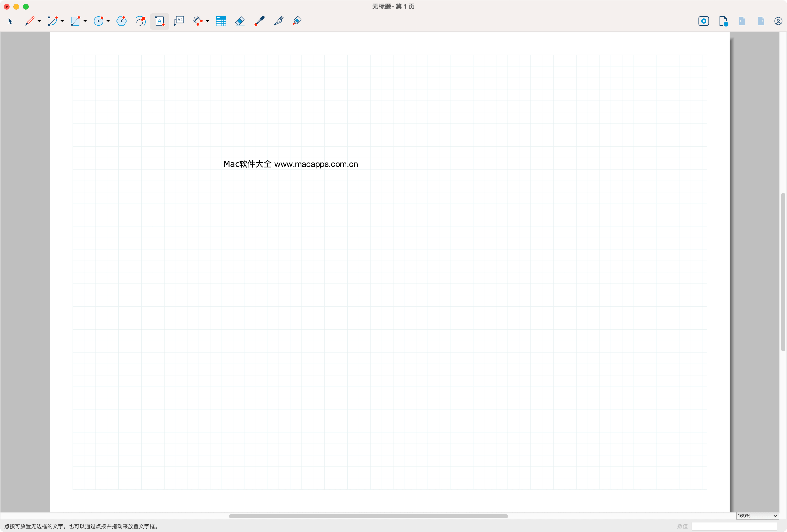
Task: Toggle the vertical text (A1) tool
Action: click(x=179, y=21)
